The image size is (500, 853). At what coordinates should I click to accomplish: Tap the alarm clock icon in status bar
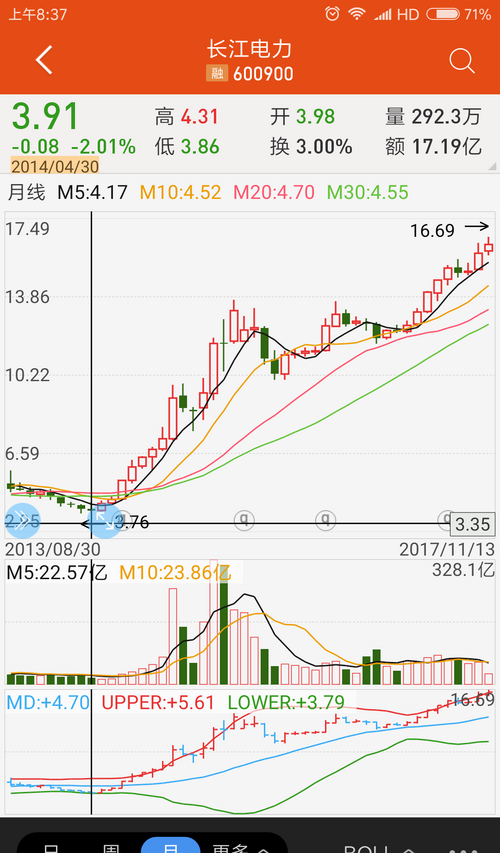point(332,14)
